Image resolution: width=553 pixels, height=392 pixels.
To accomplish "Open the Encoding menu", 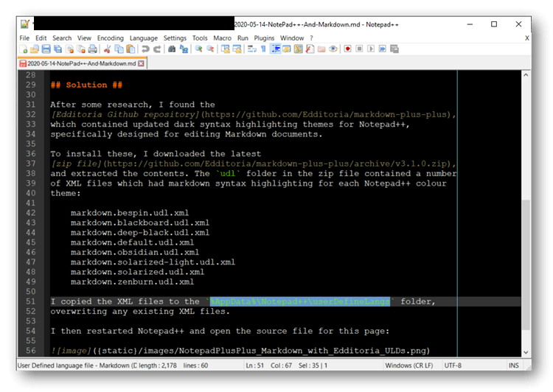I will tap(111, 38).
